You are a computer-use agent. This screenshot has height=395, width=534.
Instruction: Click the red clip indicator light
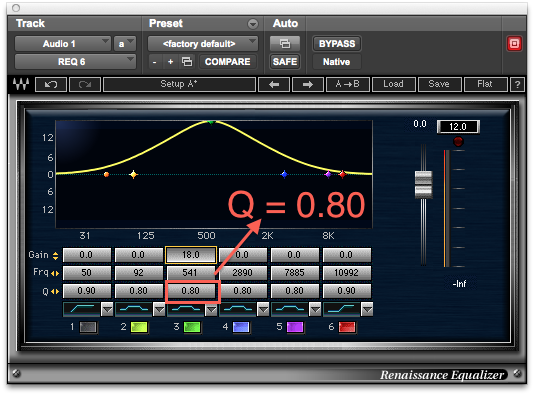pos(458,141)
